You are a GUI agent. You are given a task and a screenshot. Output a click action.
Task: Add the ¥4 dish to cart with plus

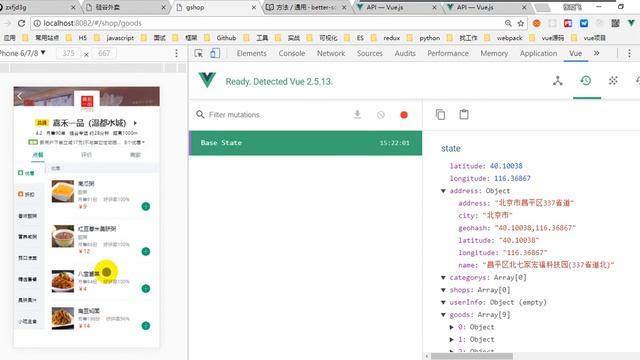click(146, 289)
